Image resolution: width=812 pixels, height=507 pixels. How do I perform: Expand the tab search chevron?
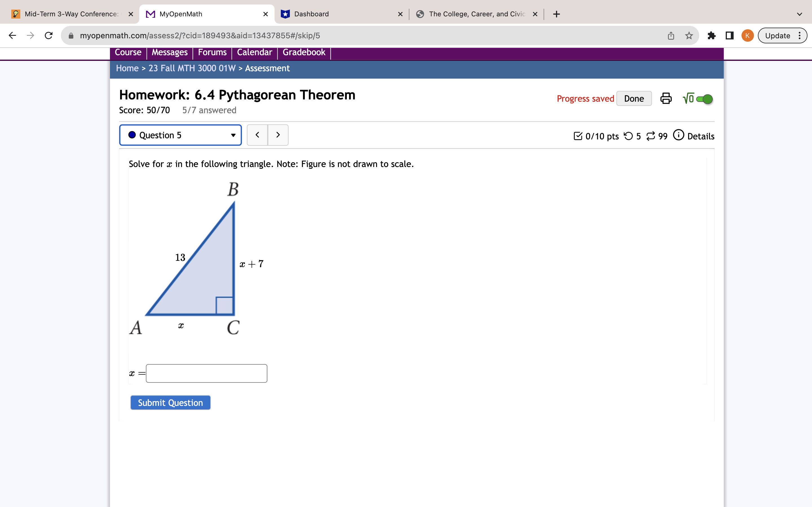799,14
